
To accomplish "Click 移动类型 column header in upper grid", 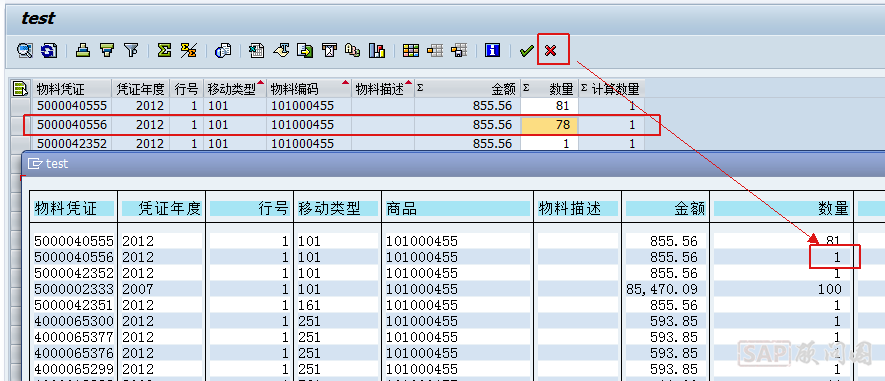I will (x=235, y=89).
